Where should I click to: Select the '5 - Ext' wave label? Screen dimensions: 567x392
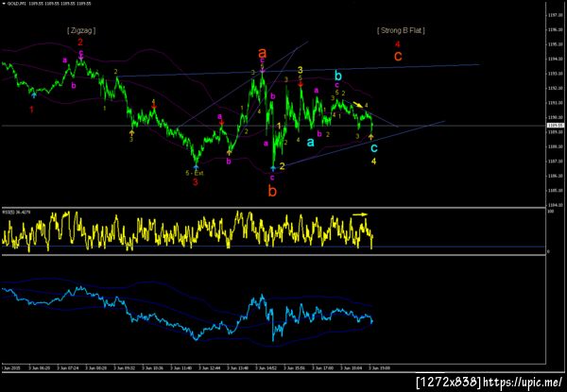pos(195,173)
